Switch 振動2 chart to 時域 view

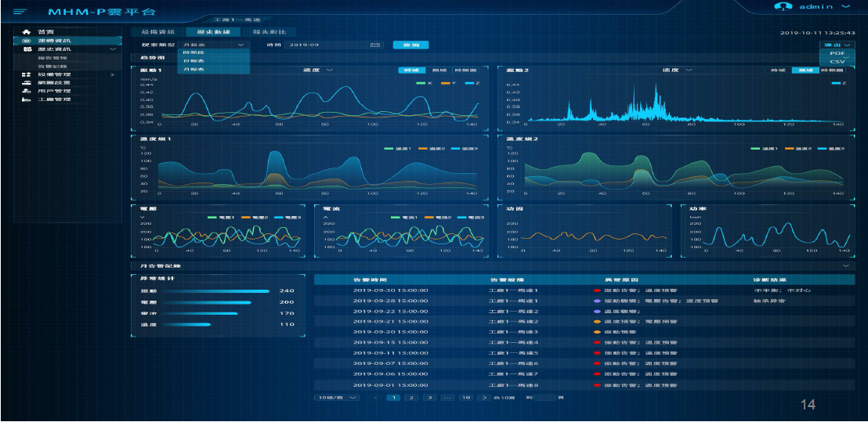click(x=778, y=70)
